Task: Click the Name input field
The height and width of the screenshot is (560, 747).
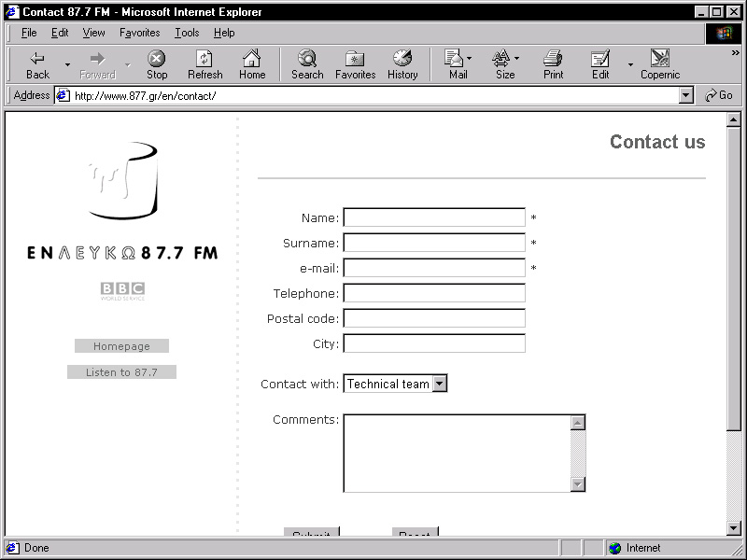Action: pos(434,217)
